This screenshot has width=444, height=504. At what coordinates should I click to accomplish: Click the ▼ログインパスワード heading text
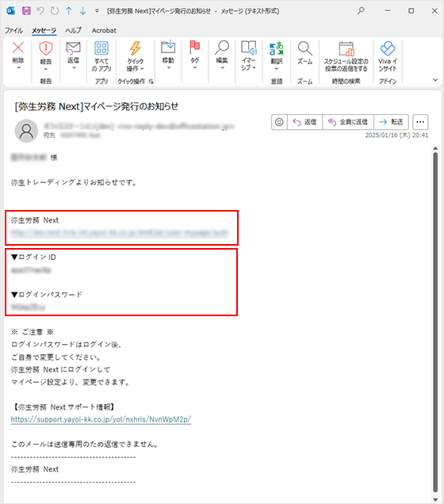(x=47, y=295)
